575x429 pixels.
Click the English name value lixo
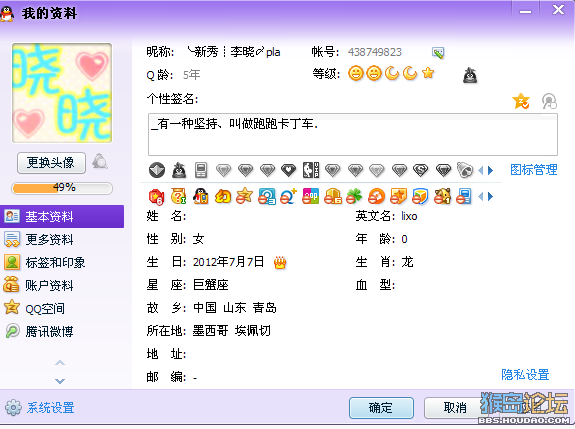(409, 216)
